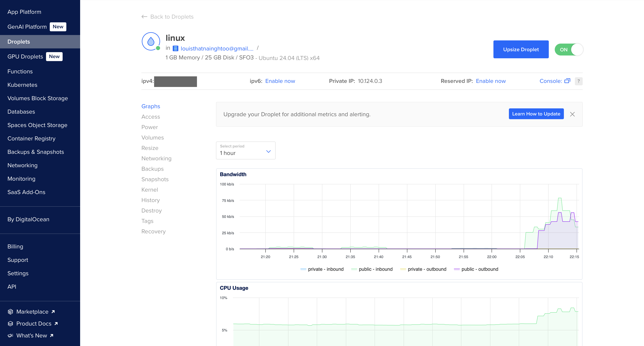Open GPU Droplets in sidebar

pyautogui.click(x=25, y=56)
